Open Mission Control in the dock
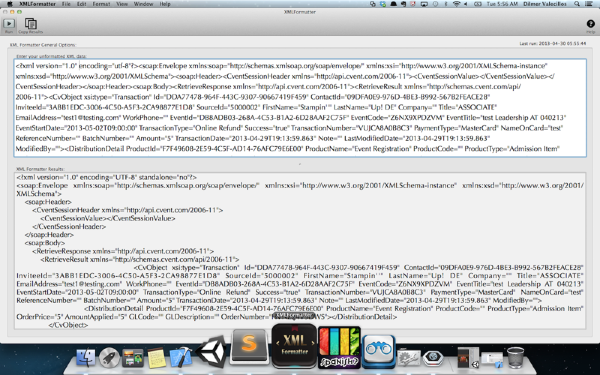 click(133, 357)
